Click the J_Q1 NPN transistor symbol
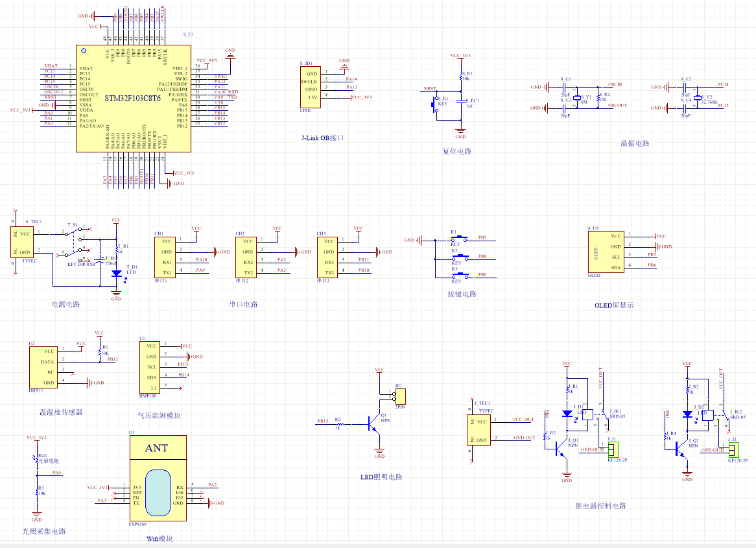Image resolution: width=756 pixels, height=548 pixels. [561, 449]
